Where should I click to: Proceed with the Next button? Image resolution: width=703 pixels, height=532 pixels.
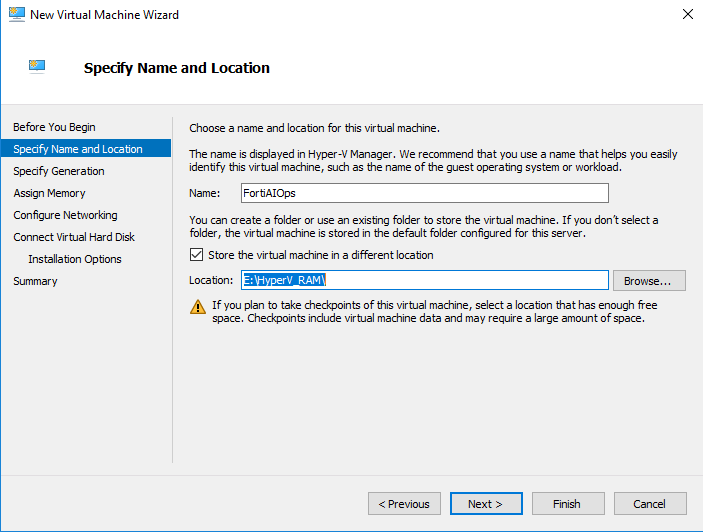point(486,504)
